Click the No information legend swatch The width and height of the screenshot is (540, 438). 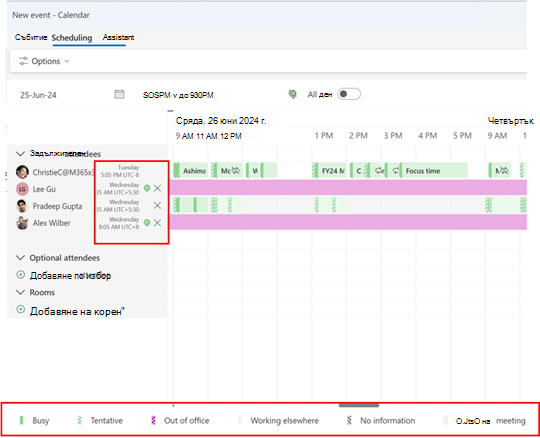tap(349, 420)
